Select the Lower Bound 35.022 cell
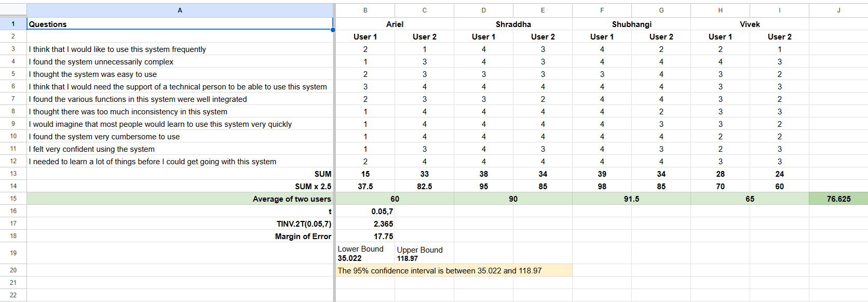Viewport: 868px width, 302px height. [365, 253]
